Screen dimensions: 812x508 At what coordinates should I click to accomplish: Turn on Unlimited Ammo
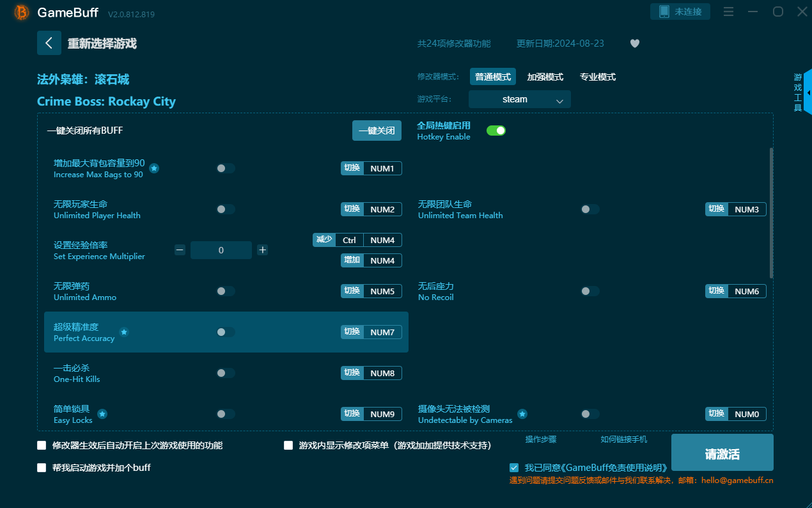tap(226, 291)
